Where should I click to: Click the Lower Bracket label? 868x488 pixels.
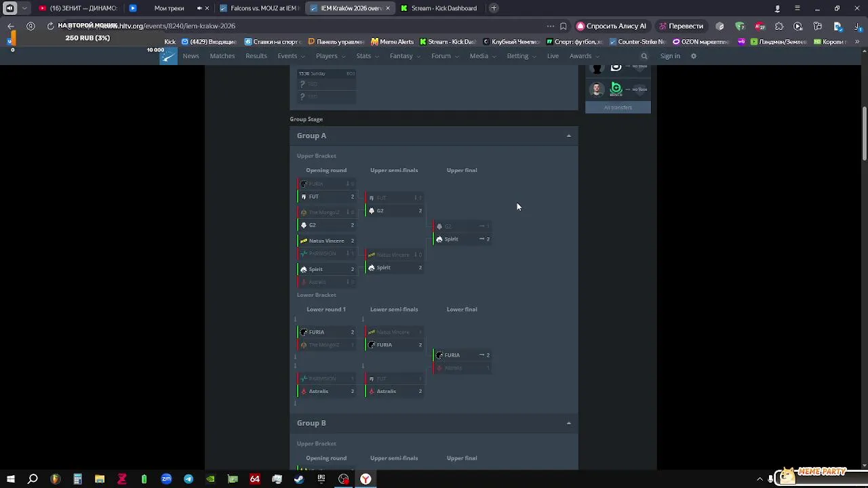click(316, 295)
